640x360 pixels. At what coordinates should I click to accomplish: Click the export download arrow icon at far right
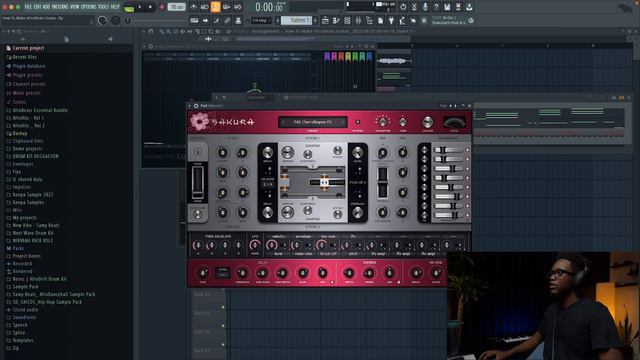click(469, 7)
